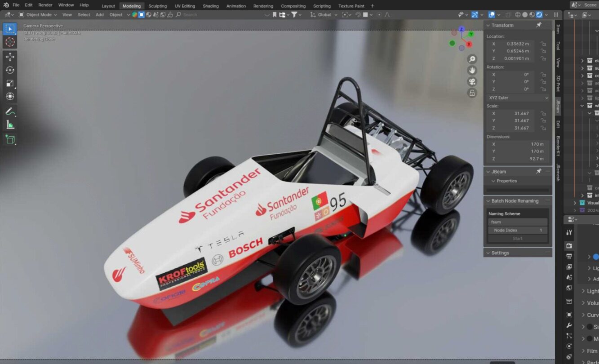Select the Cursor tool
Image resolution: width=599 pixels, height=364 pixels.
coord(10,42)
